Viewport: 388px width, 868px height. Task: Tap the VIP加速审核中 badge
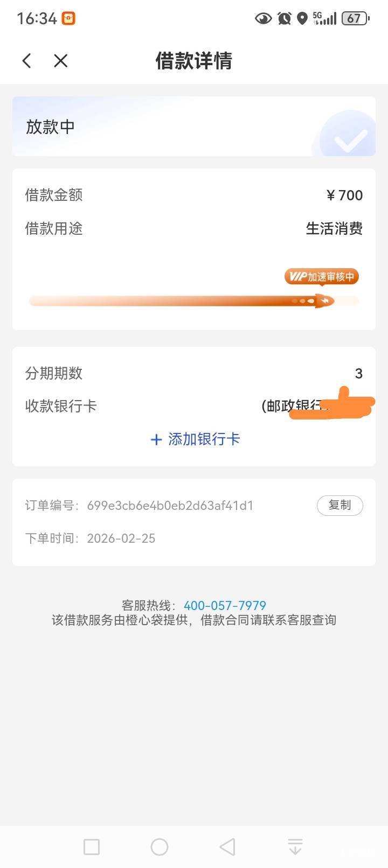[322, 277]
